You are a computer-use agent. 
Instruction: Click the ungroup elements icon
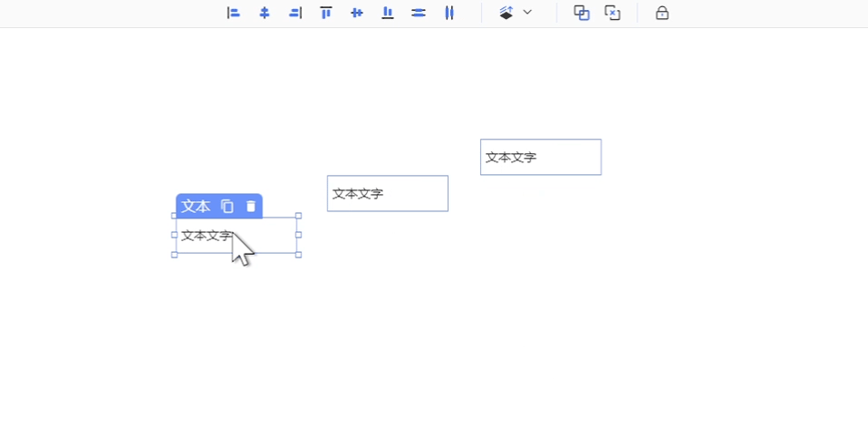612,13
